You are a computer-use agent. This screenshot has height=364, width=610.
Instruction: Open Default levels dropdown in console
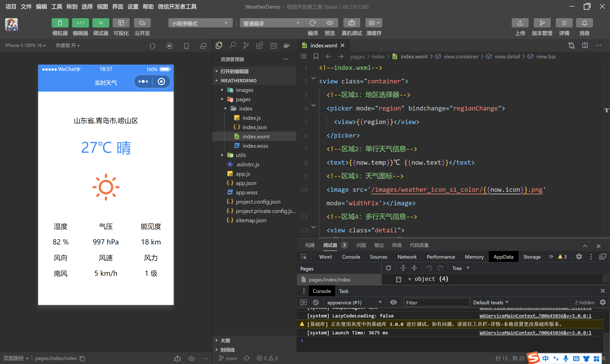[x=491, y=302]
